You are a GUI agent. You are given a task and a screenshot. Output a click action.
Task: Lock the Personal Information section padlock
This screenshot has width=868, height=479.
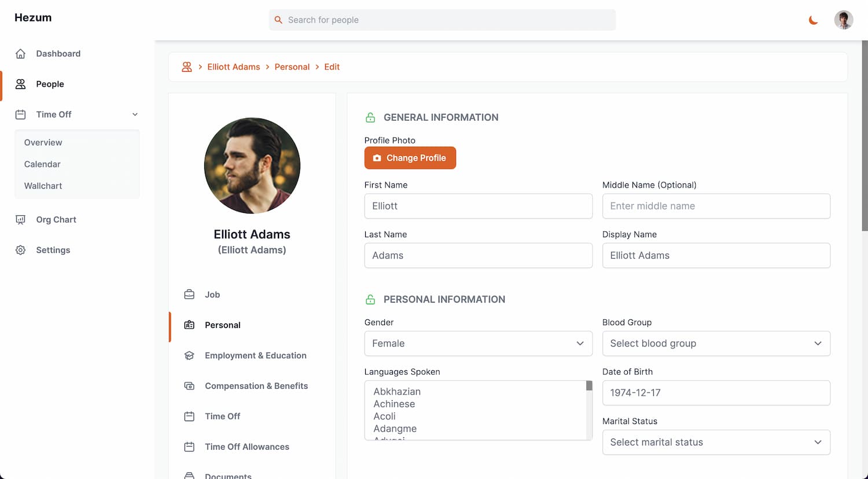[x=370, y=299]
